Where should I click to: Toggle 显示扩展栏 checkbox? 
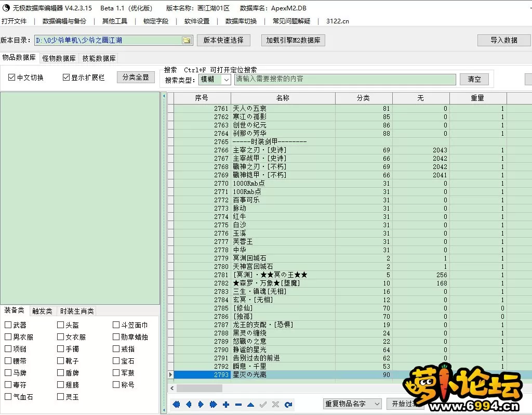[66, 77]
